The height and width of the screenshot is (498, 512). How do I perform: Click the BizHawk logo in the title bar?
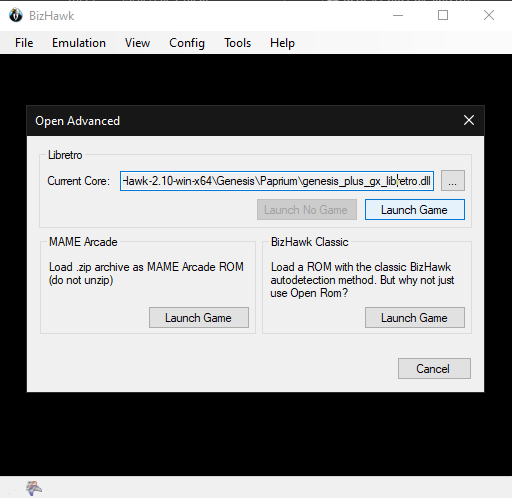(16, 15)
